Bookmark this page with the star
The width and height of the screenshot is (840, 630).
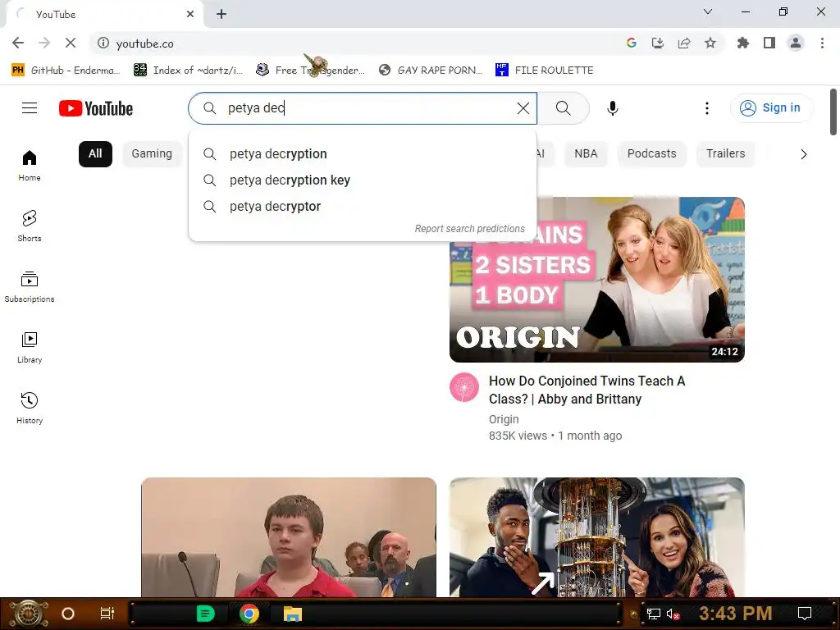pyautogui.click(x=710, y=43)
